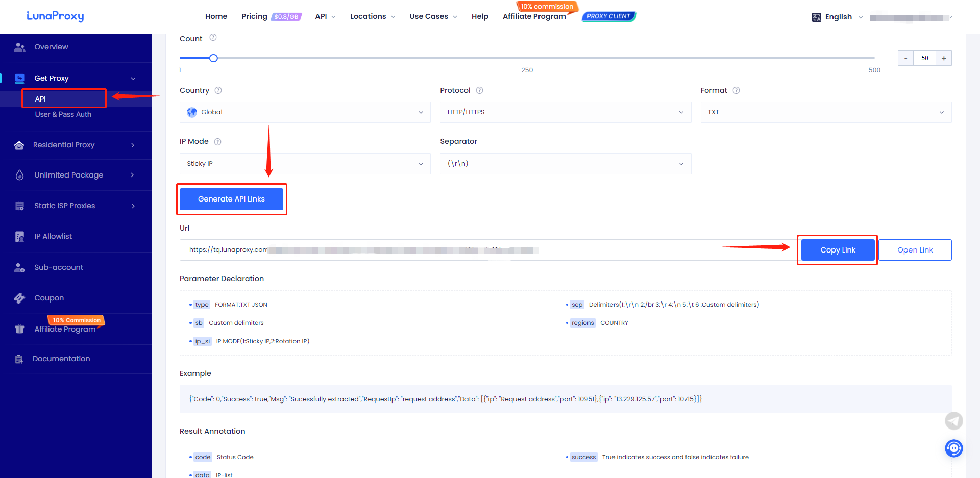
Task: Open the Overview sidebar item
Action: 51,47
